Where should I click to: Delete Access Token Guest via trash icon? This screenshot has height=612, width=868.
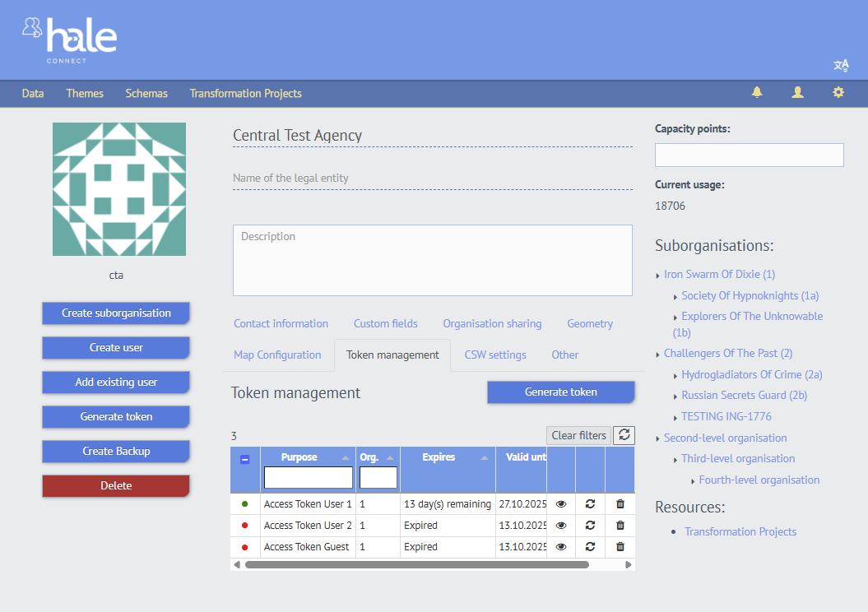click(x=620, y=546)
